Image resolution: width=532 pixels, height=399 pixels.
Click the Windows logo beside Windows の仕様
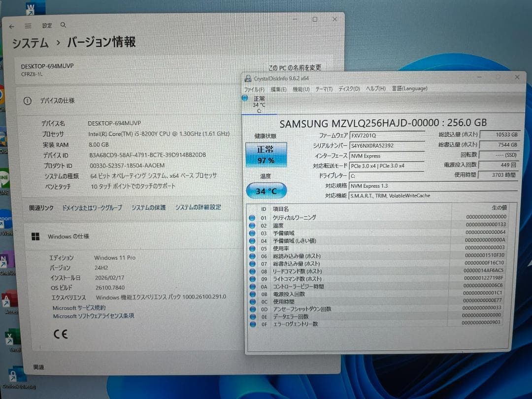coord(35,236)
